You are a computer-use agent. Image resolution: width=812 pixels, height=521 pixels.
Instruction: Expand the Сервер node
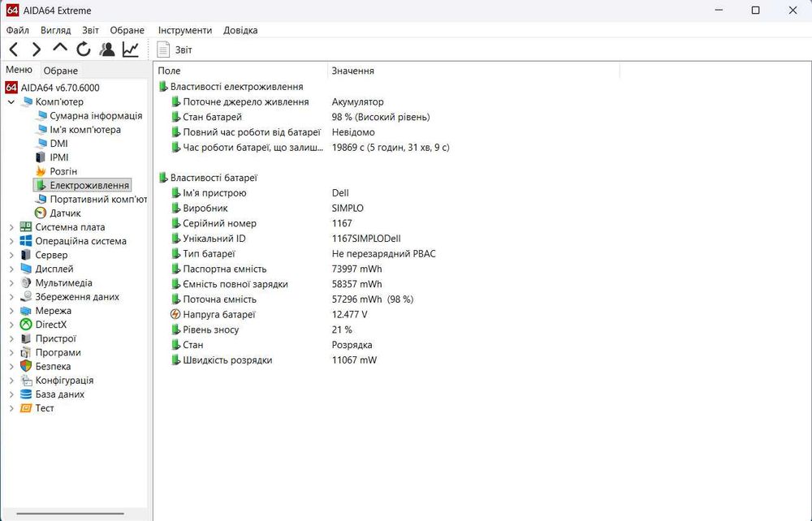point(11,255)
